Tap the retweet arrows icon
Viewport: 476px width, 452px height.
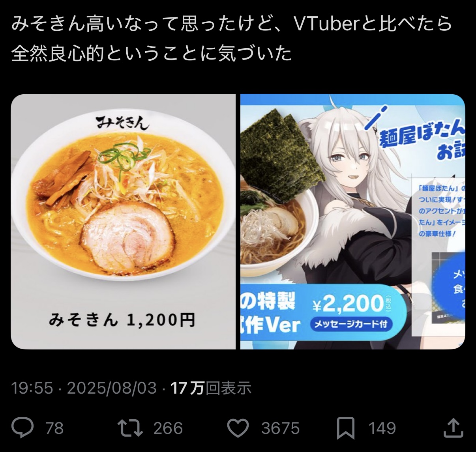(x=130, y=428)
